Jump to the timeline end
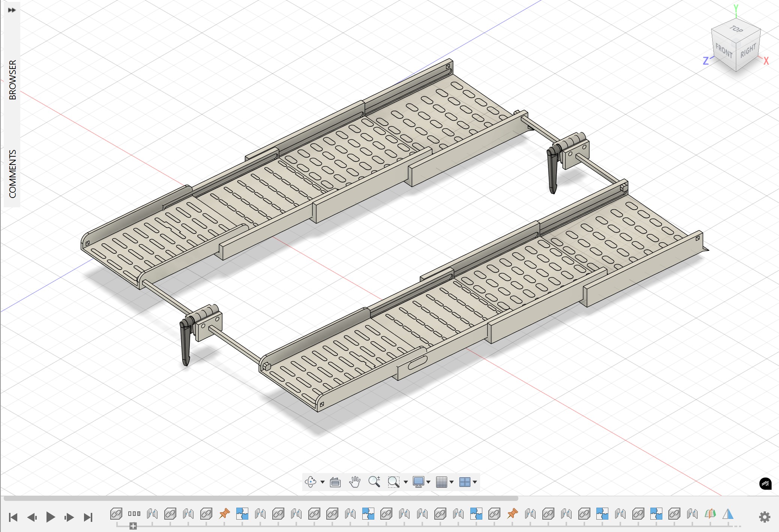Screen dimensions: 779x532 [x=88, y=517]
